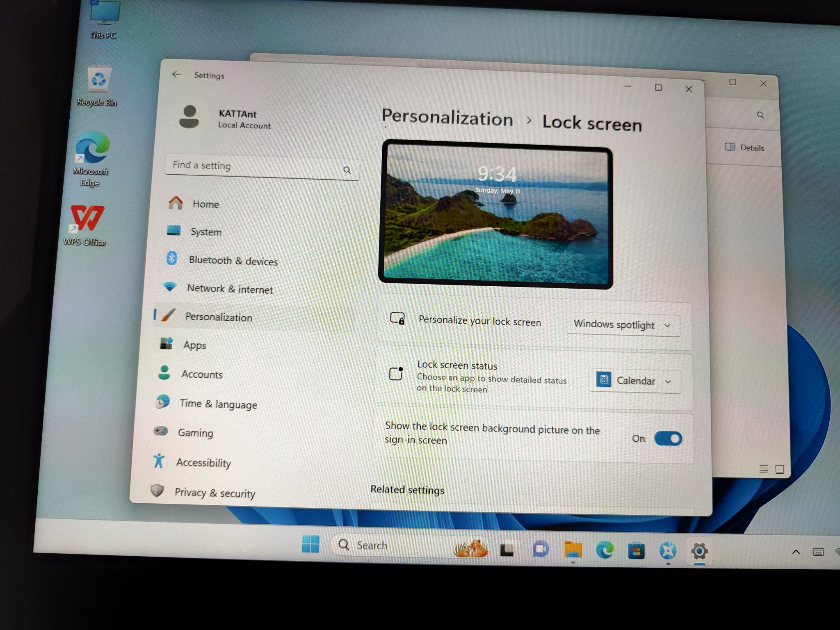This screenshot has width=840, height=630.
Task: Click the search magnifier in Find a setting
Action: (347, 170)
